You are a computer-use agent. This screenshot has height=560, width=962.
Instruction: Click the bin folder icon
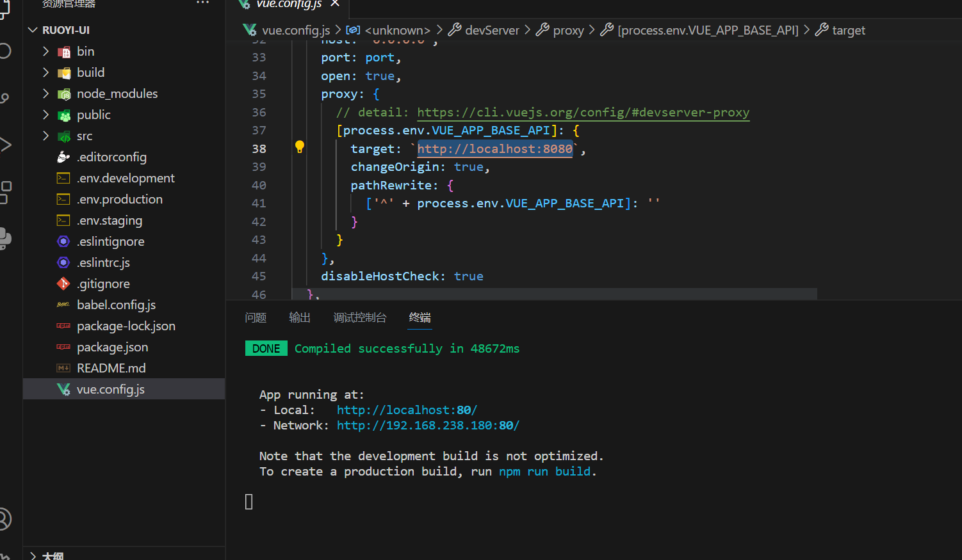pos(63,52)
